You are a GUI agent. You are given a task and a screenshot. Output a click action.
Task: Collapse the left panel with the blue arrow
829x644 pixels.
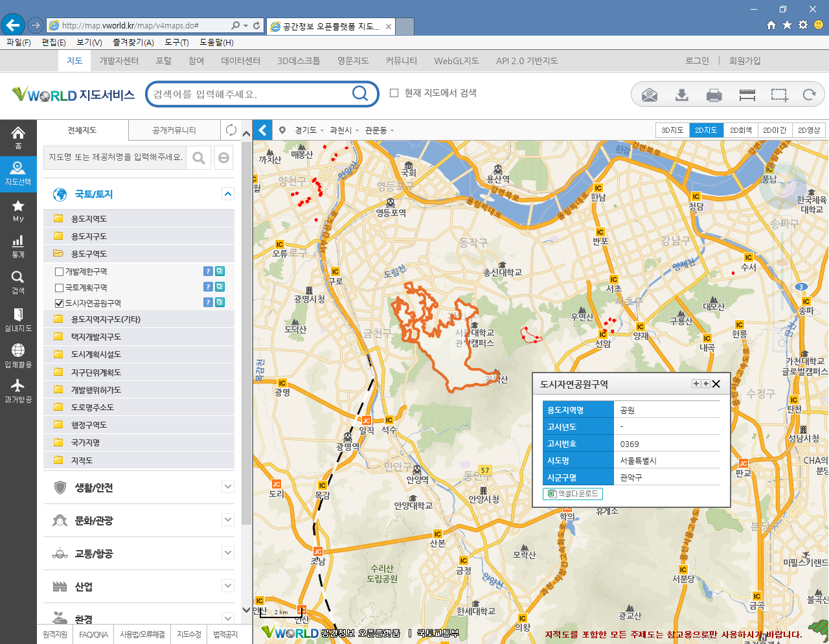[262, 130]
